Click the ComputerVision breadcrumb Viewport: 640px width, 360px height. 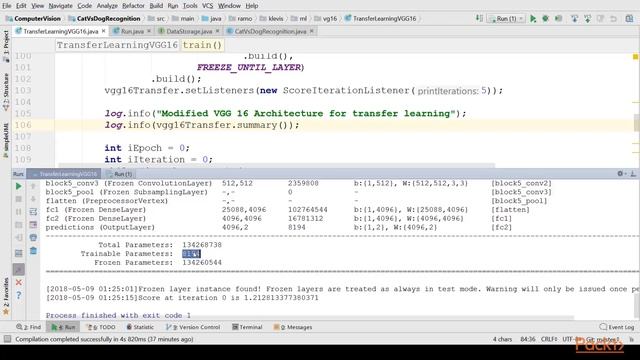[x=33, y=19]
